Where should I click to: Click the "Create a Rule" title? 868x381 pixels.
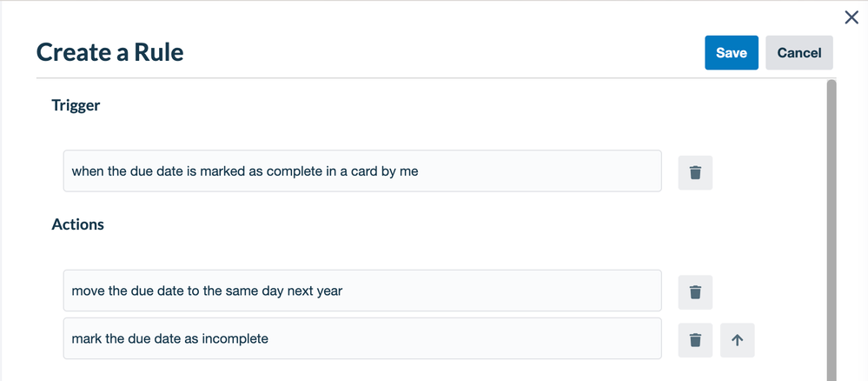(x=110, y=53)
